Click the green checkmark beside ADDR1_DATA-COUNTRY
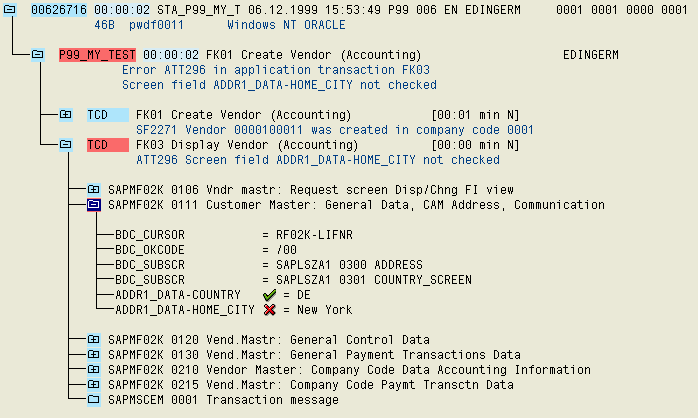 tap(267, 295)
